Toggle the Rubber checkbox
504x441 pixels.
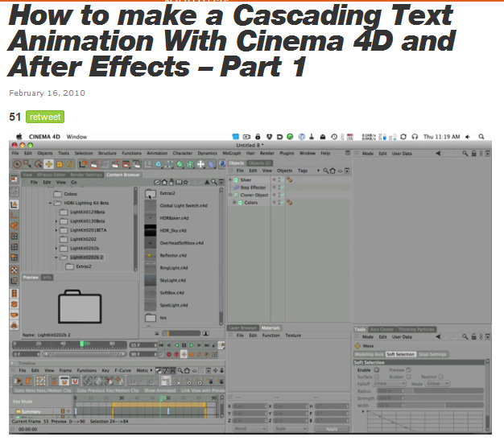click(x=408, y=377)
